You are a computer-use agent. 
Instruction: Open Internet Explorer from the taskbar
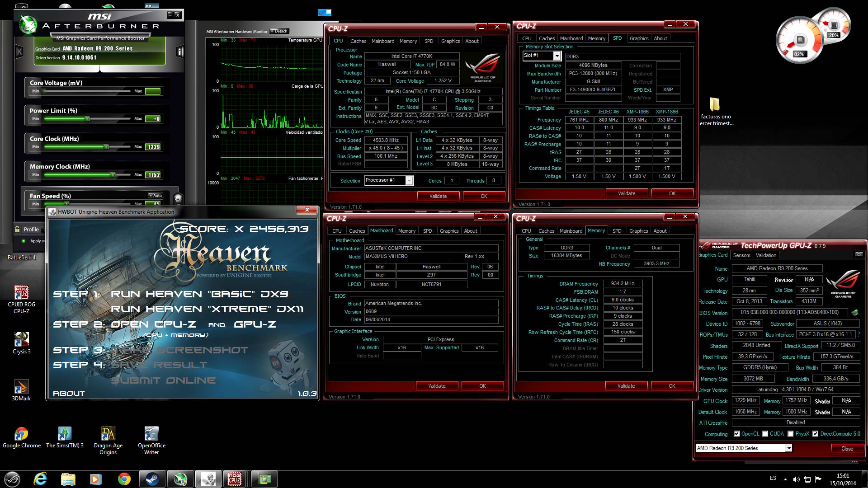pyautogui.click(x=40, y=479)
